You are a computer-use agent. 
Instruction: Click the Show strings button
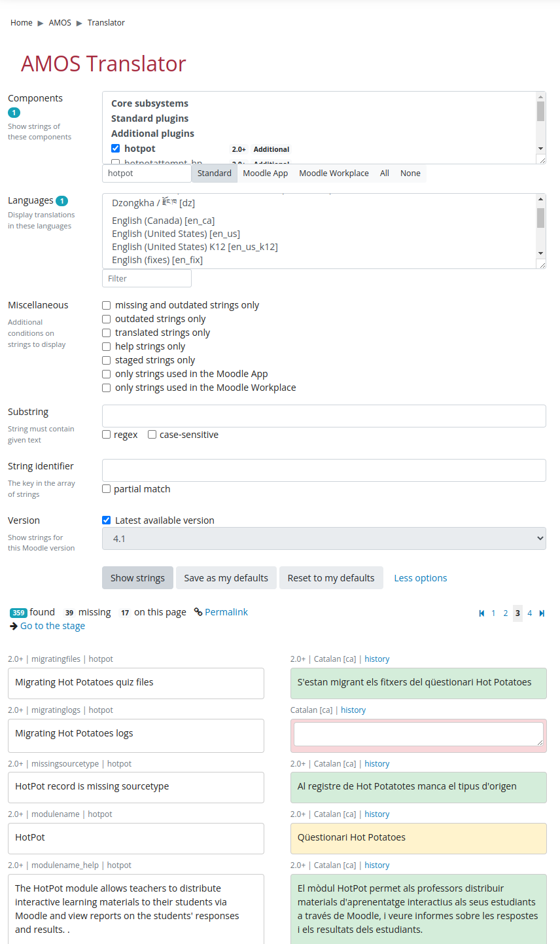tap(137, 578)
